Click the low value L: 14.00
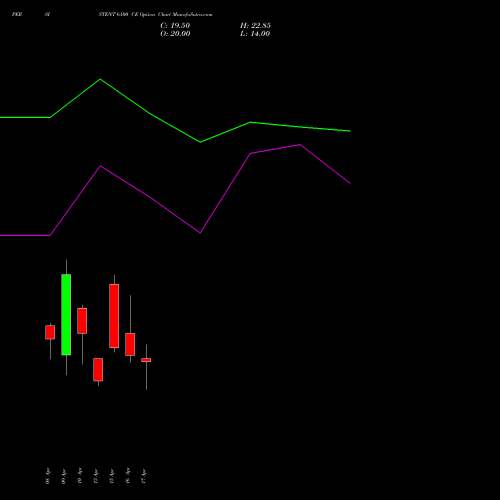Image resolution: width=500 pixels, height=500 pixels. tap(255, 34)
